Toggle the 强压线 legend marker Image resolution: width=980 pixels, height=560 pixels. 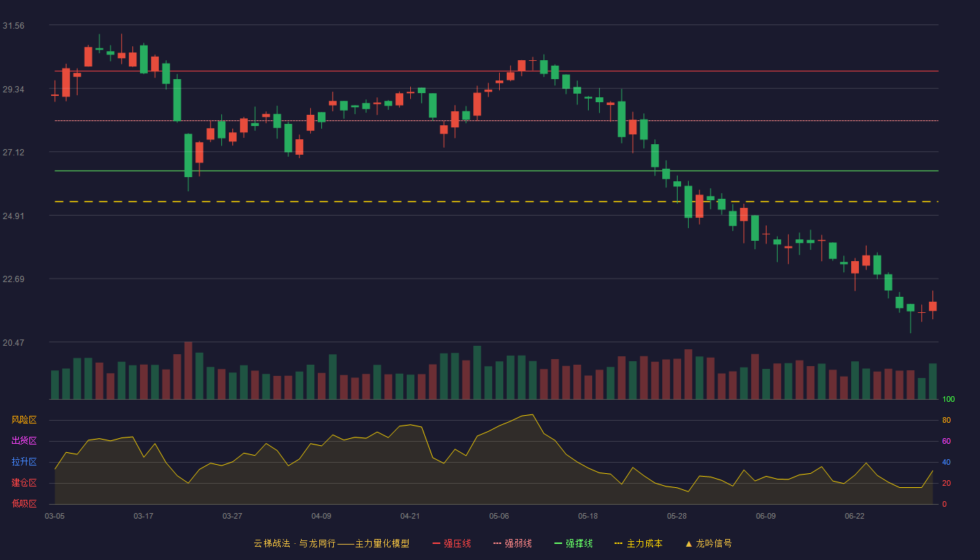click(x=437, y=543)
